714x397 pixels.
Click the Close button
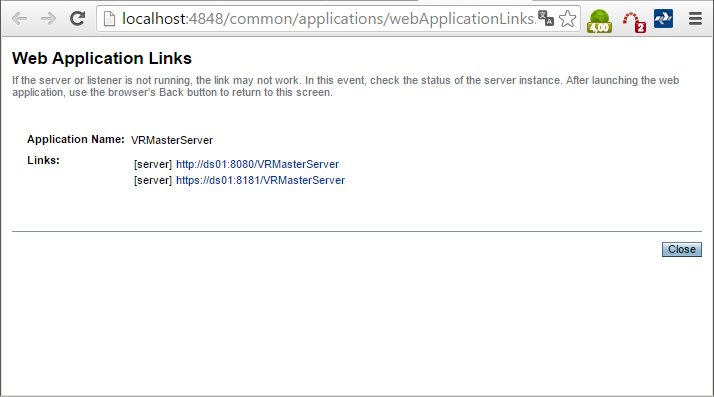(x=682, y=249)
